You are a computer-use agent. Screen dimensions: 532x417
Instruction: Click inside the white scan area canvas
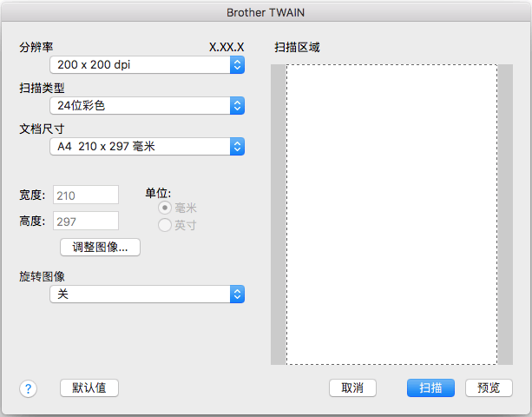click(x=391, y=214)
